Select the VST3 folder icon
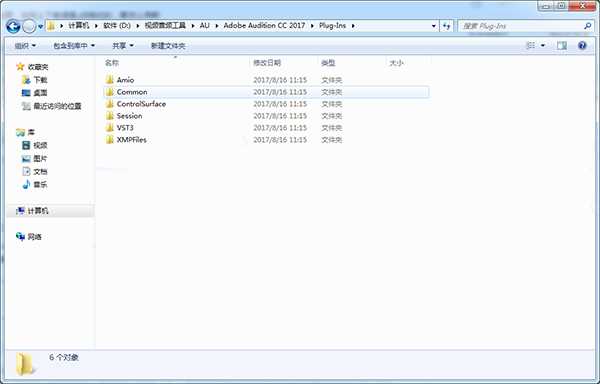The height and width of the screenshot is (384, 600). coord(110,127)
